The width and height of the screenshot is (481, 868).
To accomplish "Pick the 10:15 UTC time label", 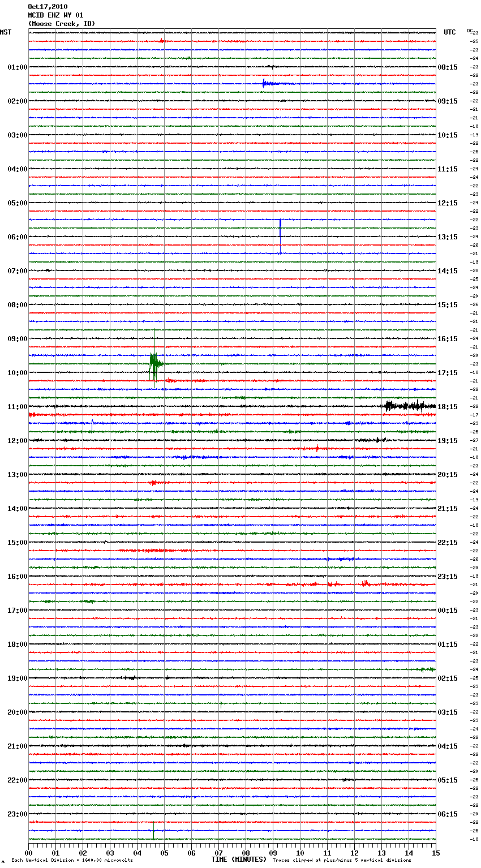I will point(448,135).
